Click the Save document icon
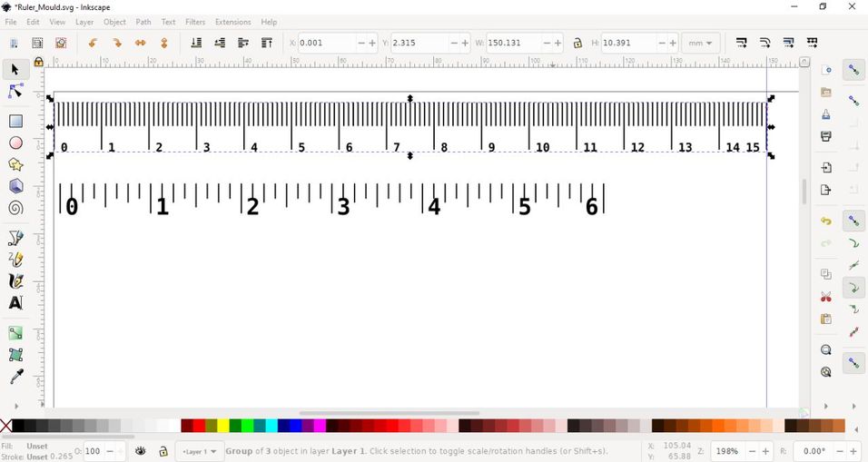Screen dimensions: 868x462 pos(826,114)
